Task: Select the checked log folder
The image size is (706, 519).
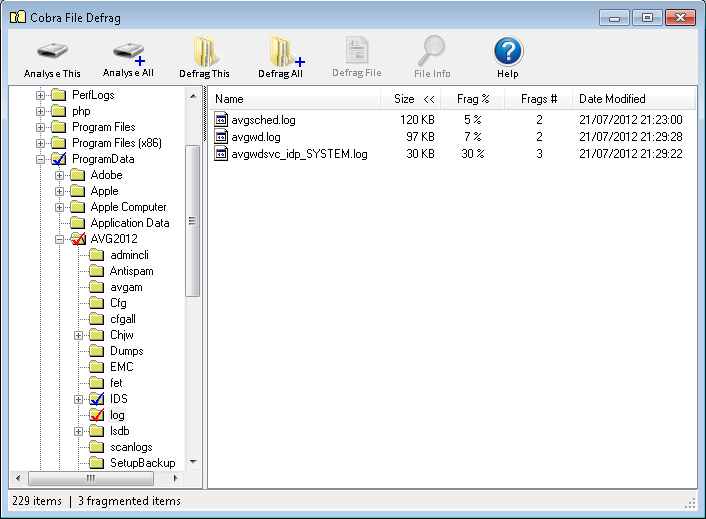Action: (117, 415)
